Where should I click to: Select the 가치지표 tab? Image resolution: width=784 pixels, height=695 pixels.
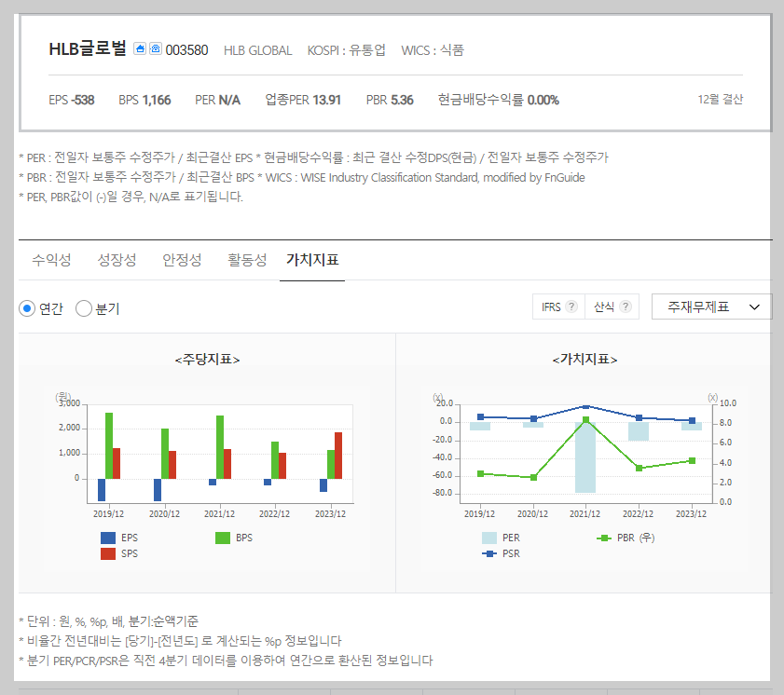tap(312, 260)
